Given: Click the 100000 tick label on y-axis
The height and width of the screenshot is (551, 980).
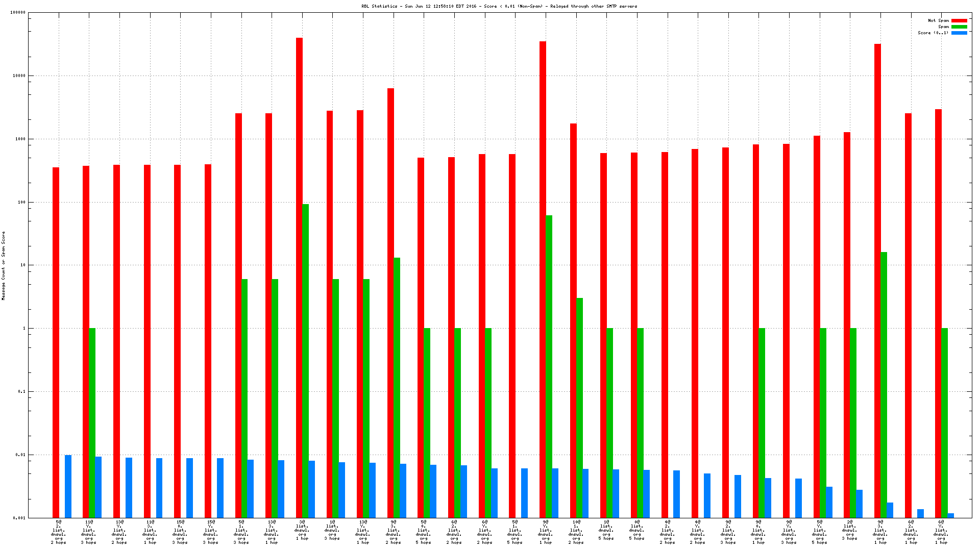Looking at the screenshot, I should [x=18, y=13].
